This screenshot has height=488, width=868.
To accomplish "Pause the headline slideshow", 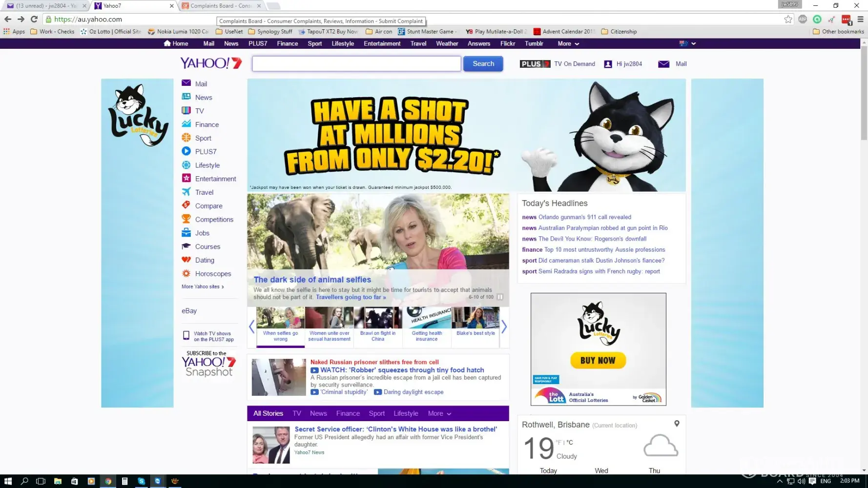I will pos(500,297).
